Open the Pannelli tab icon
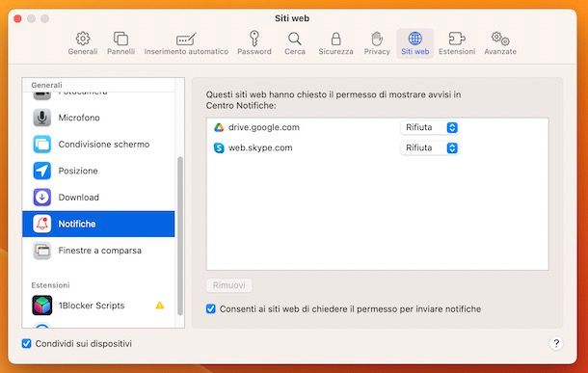Screen dimensions: 588x373 [120, 39]
